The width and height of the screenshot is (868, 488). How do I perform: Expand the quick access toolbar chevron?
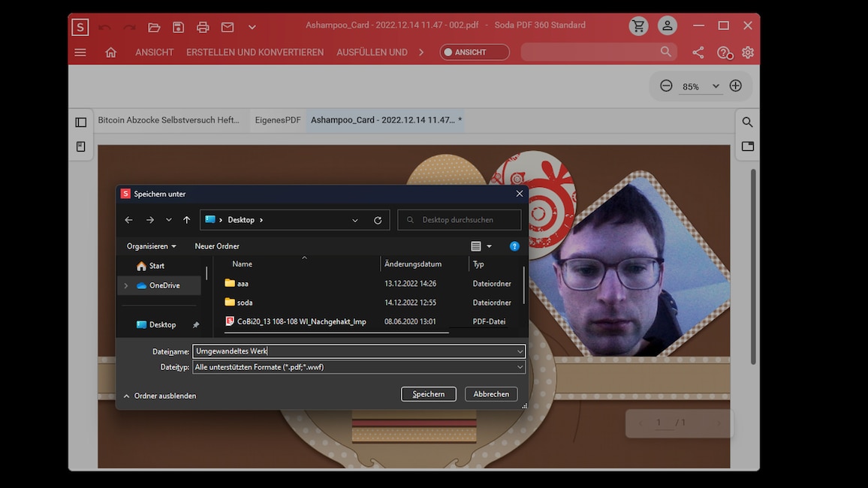(252, 27)
